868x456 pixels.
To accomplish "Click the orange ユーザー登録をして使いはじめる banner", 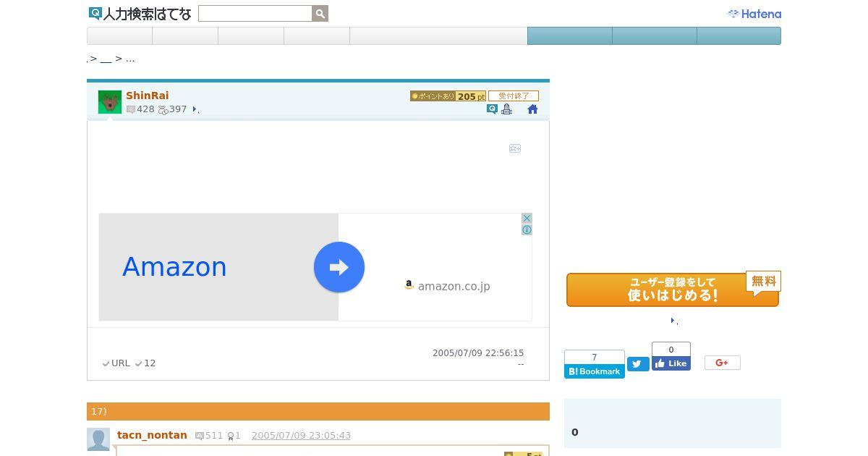I will click(x=673, y=290).
